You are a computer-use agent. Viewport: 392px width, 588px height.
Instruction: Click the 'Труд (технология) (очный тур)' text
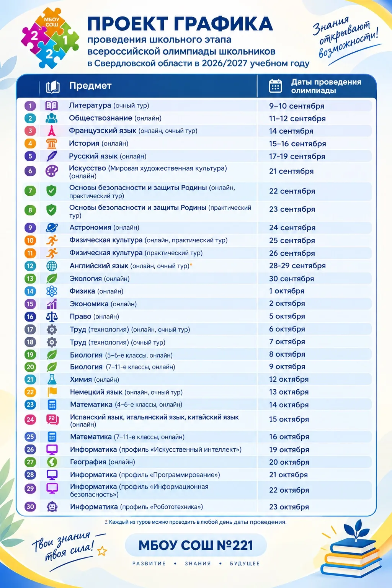tap(118, 342)
